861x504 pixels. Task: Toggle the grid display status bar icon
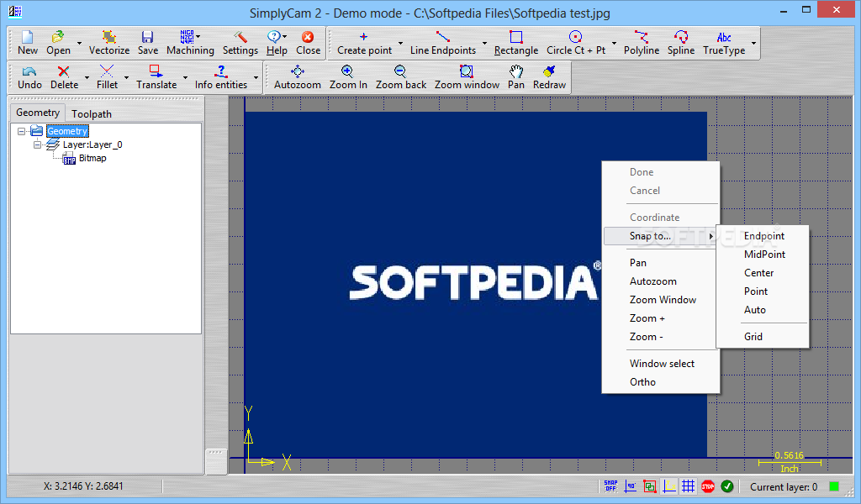tap(689, 486)
